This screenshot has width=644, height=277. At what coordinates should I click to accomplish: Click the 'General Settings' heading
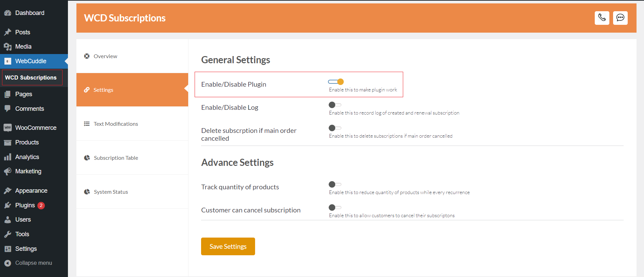point(236,60)
